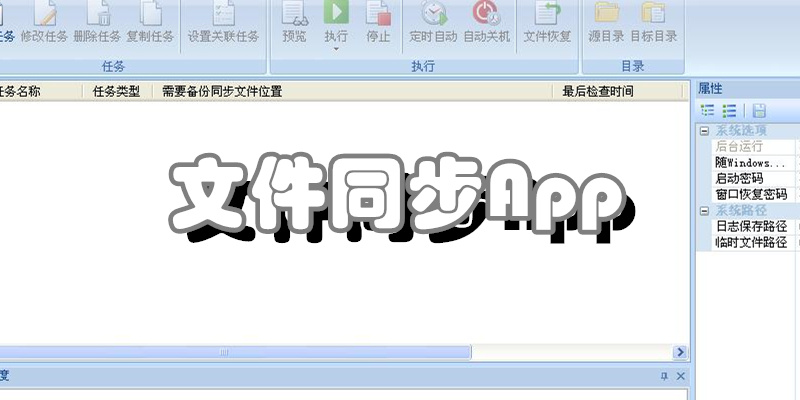Open 设置关联任务 (set linked task)
This screenshot has height=400, width=800.
point(223,21)
